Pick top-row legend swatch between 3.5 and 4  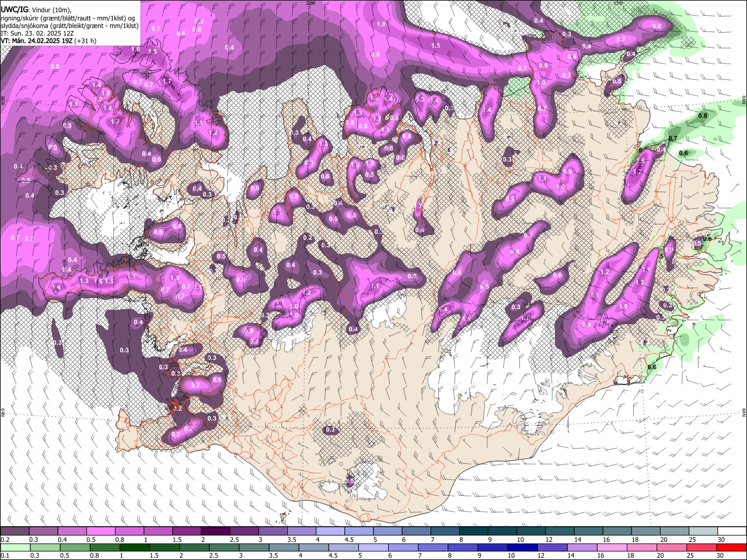[x=302, y=531]
